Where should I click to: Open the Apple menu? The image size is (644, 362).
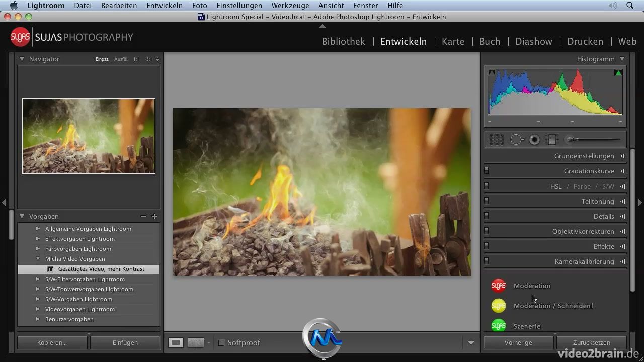click(14, 6)
